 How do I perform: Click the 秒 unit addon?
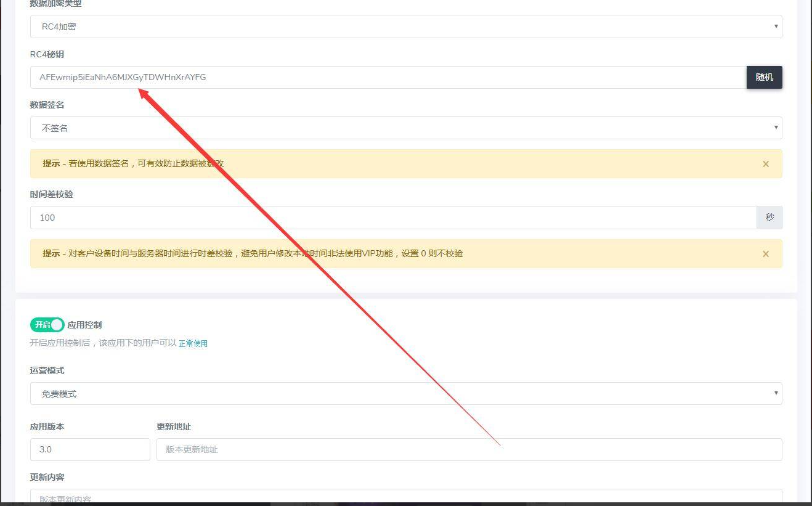[x=769, y=218]
